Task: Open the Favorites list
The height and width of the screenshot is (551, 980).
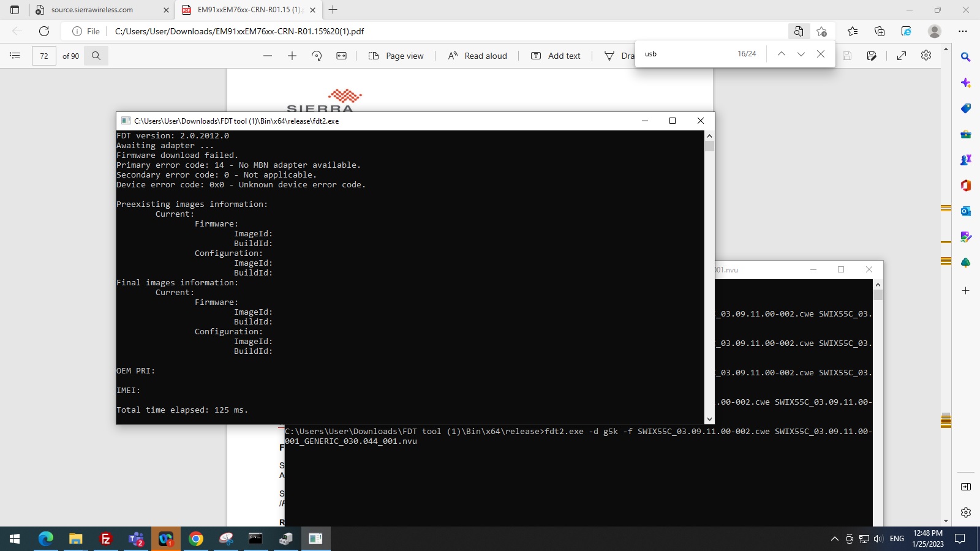Action: (x=853, y=31)
